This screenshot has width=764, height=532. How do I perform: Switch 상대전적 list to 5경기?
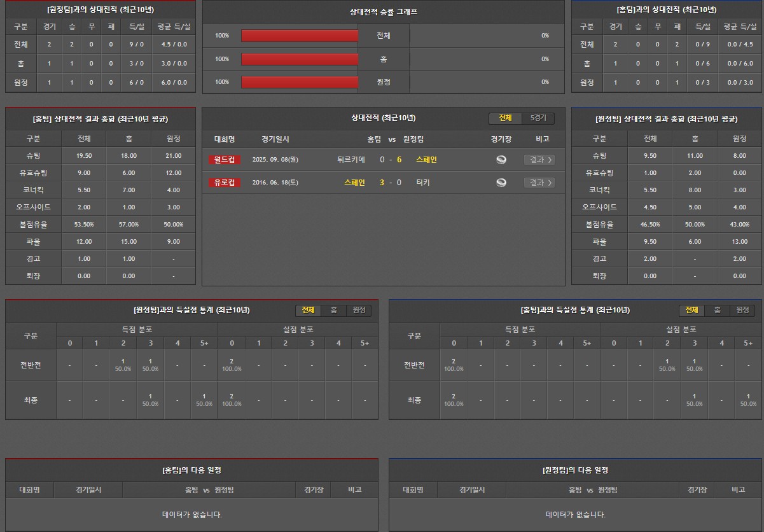[x=538, y=118]
